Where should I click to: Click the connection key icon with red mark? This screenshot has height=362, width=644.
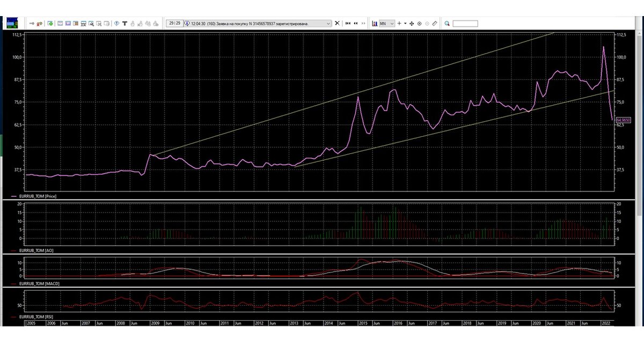[x=40, y=24]
